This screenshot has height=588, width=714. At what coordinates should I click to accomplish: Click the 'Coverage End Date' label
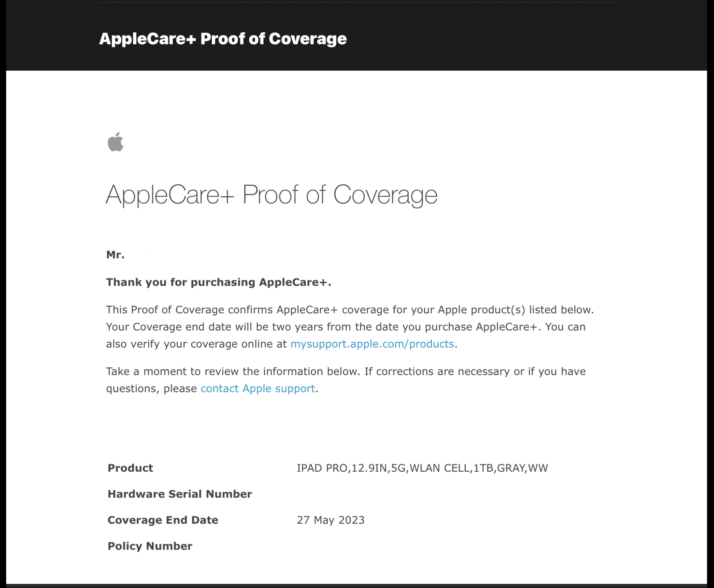163,520
